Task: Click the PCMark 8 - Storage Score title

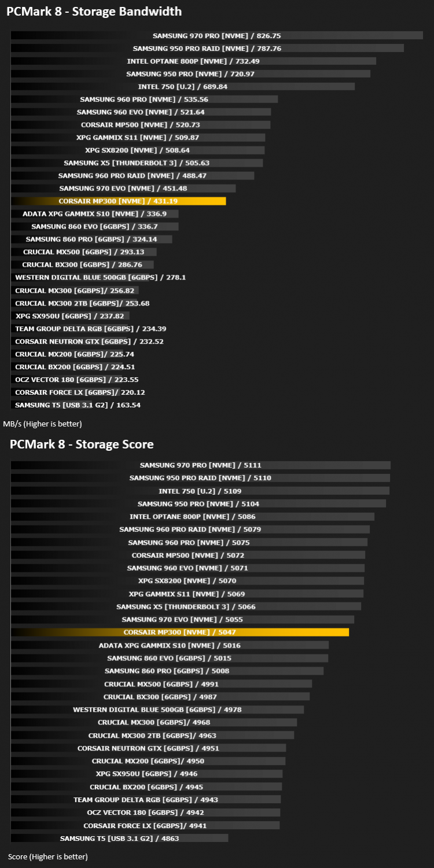Action: (x=82, y=444)
